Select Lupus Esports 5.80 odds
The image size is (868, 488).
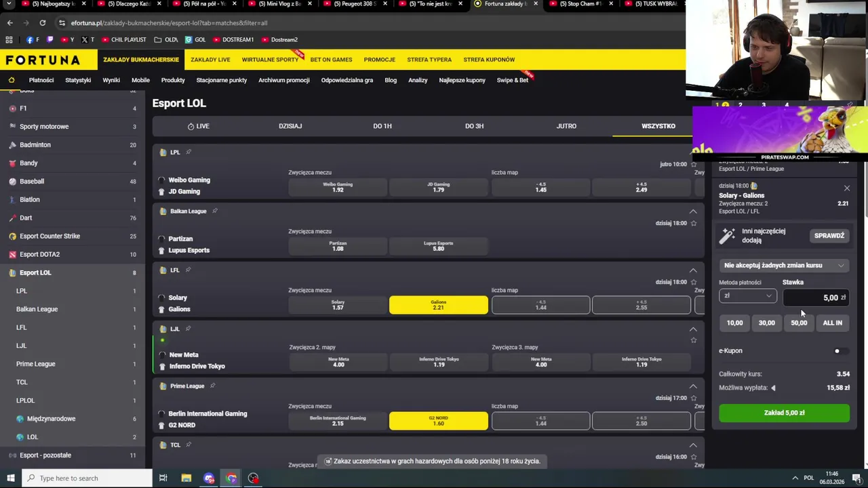[x=438, y=246]
